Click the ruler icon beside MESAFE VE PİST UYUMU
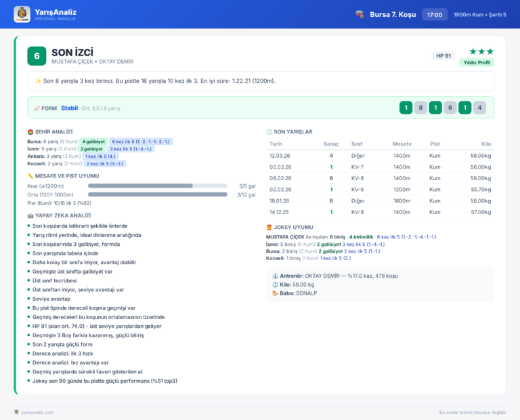 click(x=30, y=176)
